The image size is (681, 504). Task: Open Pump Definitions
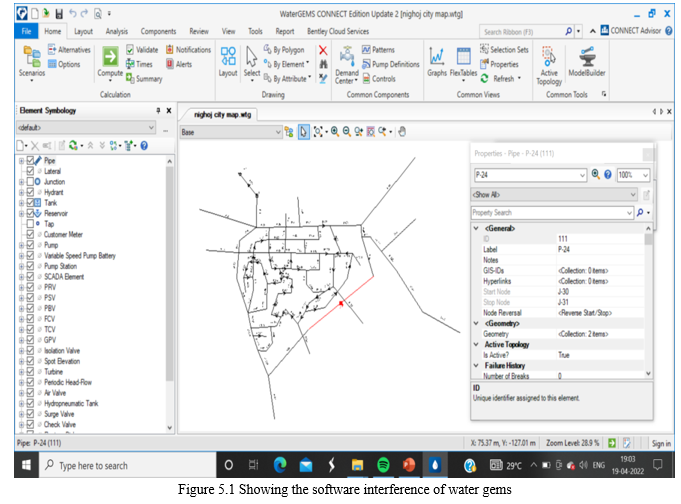pos(391,64)
